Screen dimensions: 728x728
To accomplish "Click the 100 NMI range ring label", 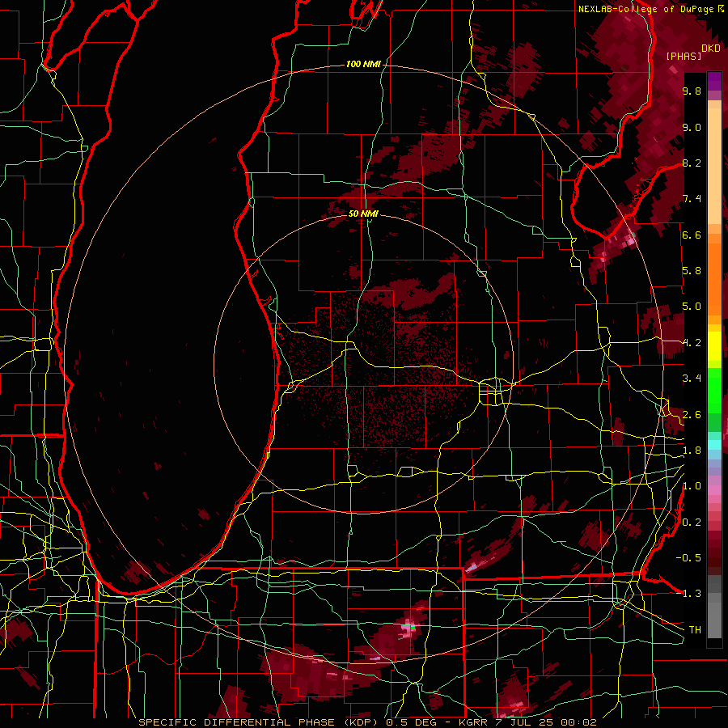I will tap(363, 64).
